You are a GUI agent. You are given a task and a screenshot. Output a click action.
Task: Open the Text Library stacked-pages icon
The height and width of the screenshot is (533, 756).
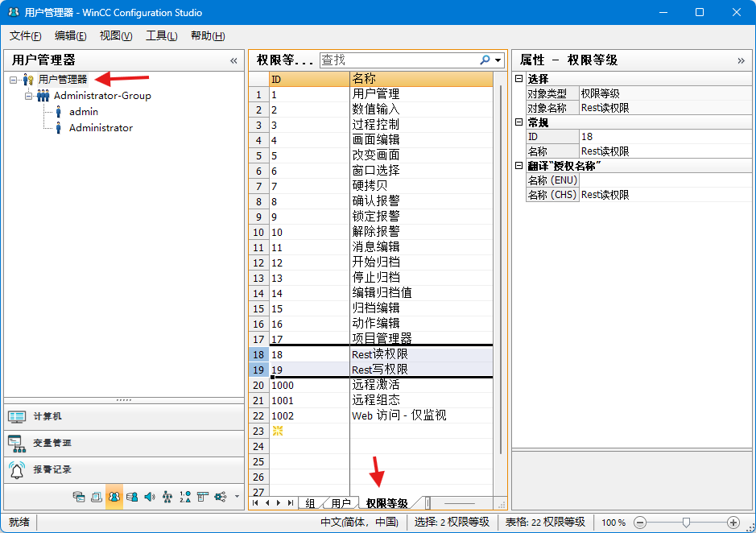pyautogui.click(x=97, y=497)
